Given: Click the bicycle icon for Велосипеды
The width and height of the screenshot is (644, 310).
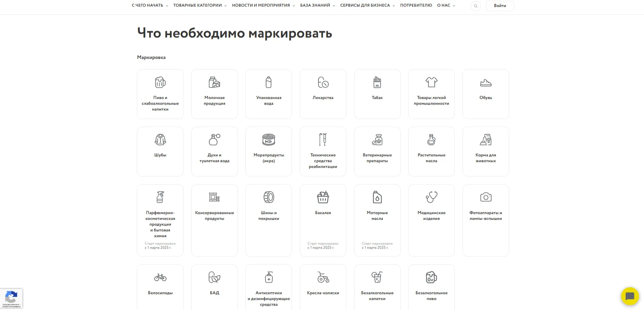Looking at the screenshot, I should tap(160, 277).
